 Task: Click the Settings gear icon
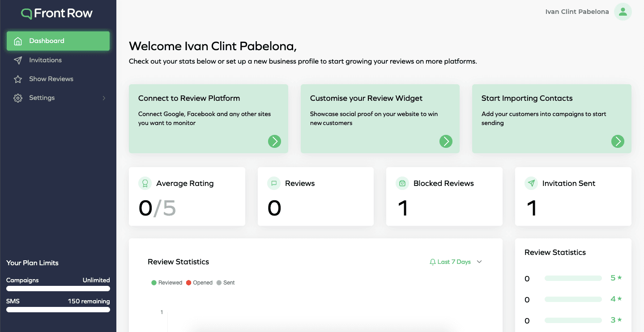(x=18, y=97)
